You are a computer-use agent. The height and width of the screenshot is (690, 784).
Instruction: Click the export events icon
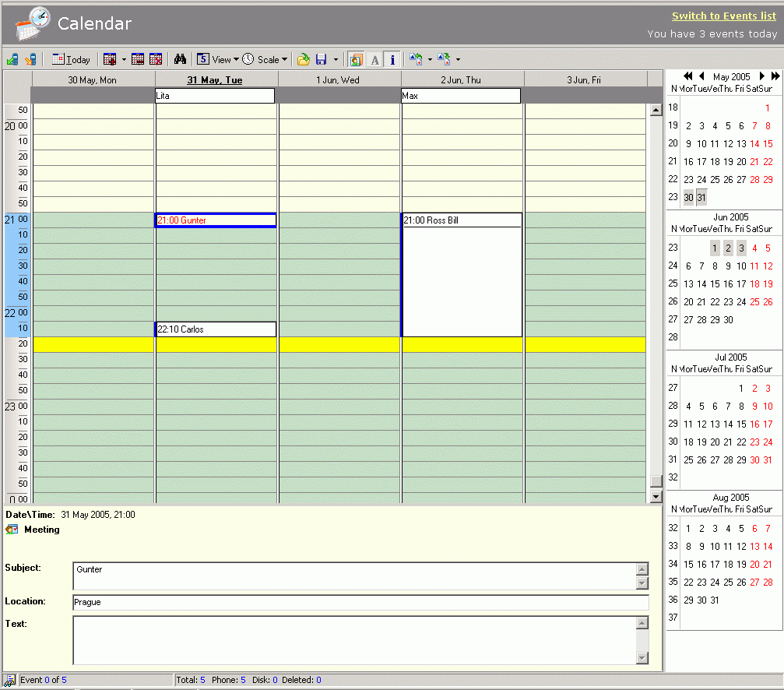[x=444, y=59]
